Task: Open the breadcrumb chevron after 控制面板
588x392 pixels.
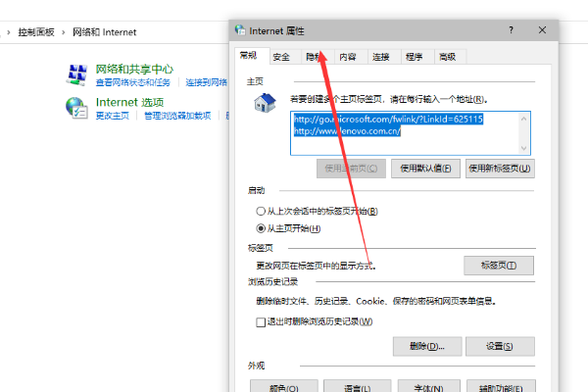Action: tap(64, 32)
